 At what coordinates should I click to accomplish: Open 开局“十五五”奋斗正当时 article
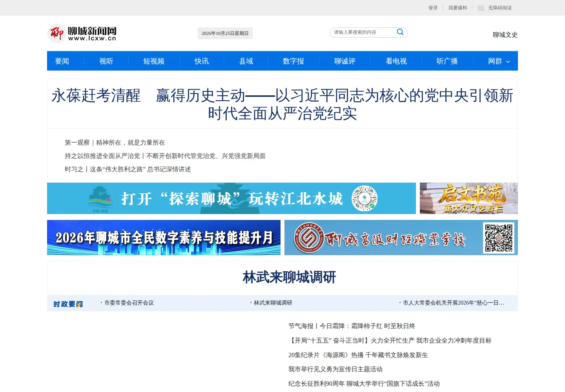click(x=390, y=341)
